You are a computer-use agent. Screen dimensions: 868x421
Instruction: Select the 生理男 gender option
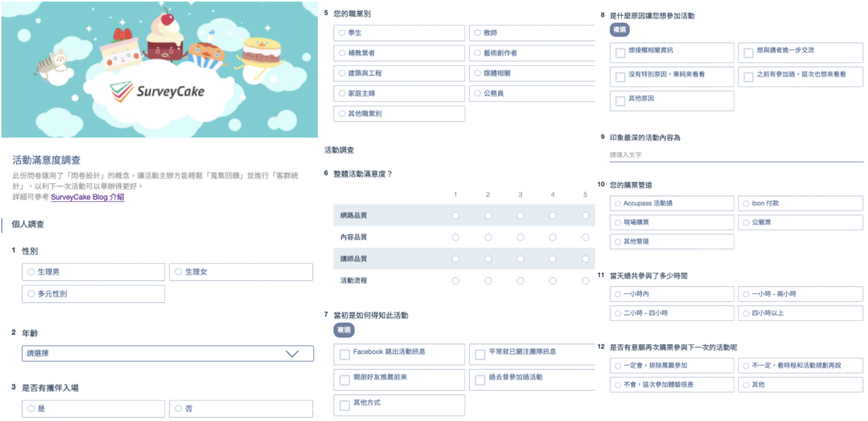pos(31,272)
